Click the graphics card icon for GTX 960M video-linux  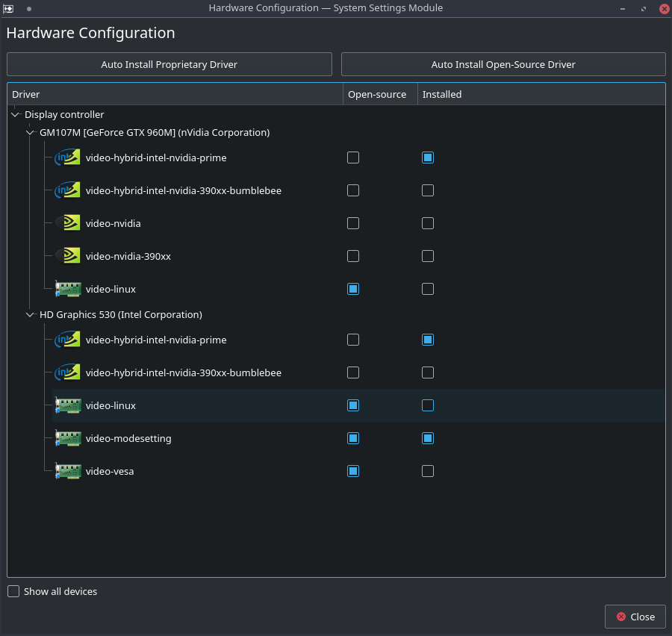(x=68, y=289)
